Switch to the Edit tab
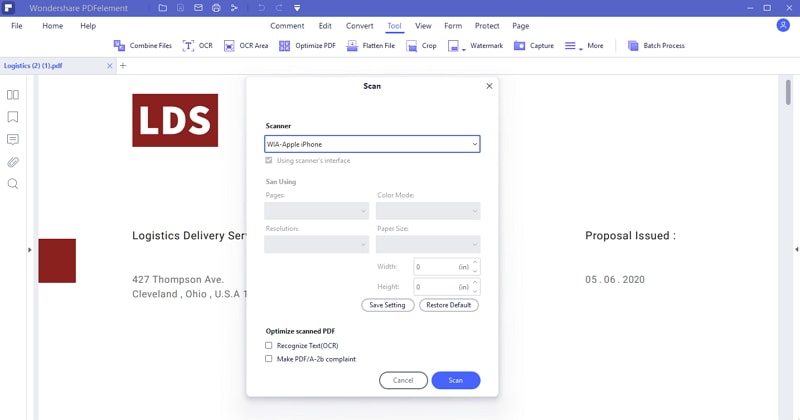Image resolution: width=800 pixels, height=420 pixels. click(x=325, y=26)
